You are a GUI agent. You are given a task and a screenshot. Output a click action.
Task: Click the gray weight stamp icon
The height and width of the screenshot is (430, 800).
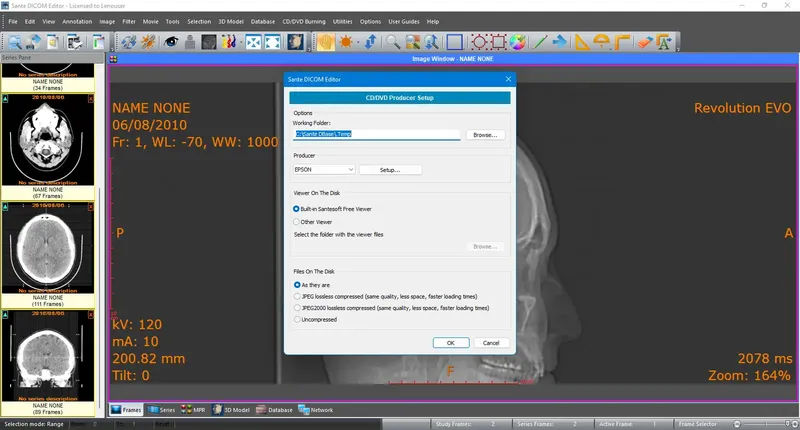pos(190,42)
